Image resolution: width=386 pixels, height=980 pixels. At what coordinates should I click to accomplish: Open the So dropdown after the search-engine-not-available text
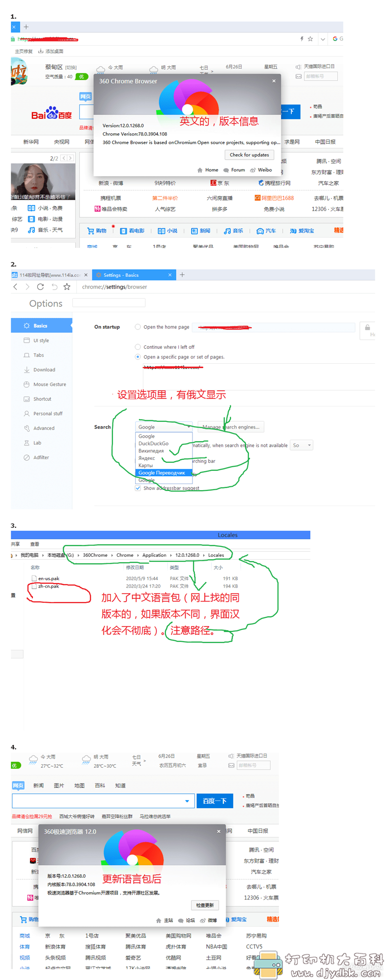tap(302, 445)
